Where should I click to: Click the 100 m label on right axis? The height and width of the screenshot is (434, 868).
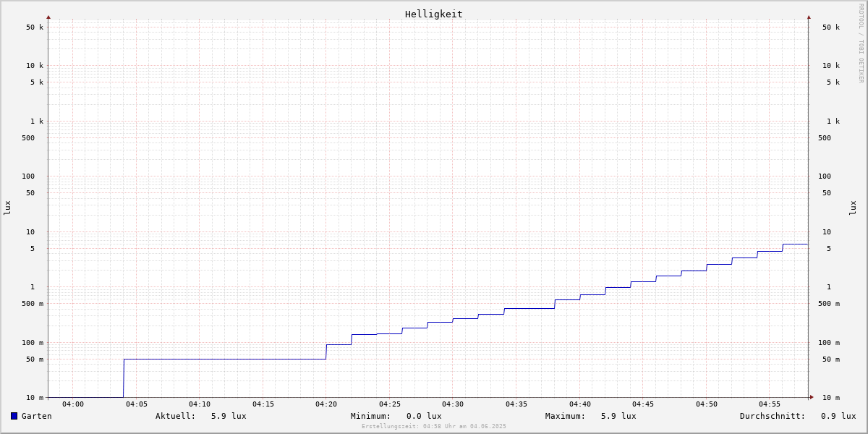tap(829, 343)
